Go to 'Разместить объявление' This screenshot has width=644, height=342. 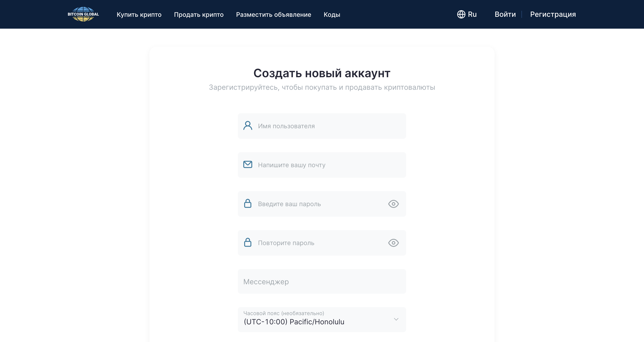tap(273, 15)
